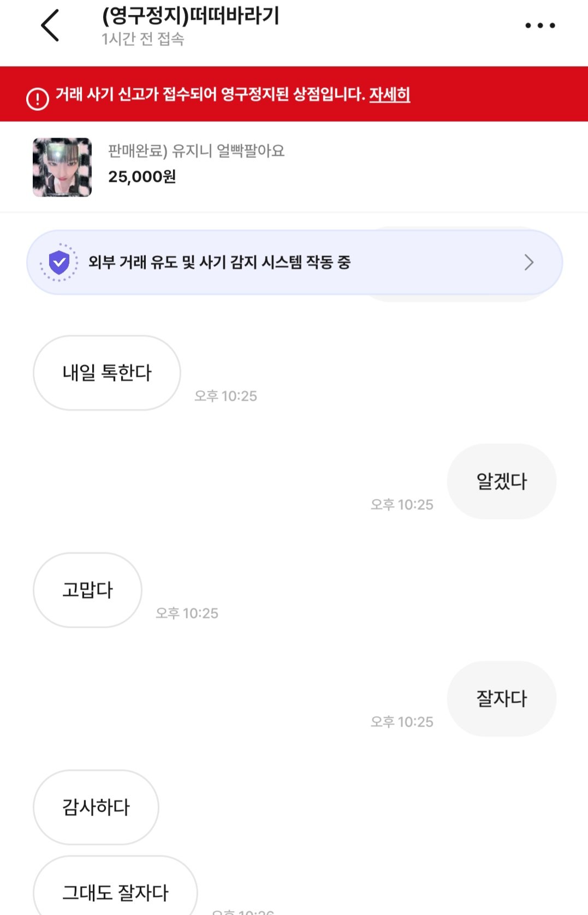Viewport: 588px width, 915px height.
Task: Open seller name (영구정지)떠떠바라기 profile
Action: (191, 16)
